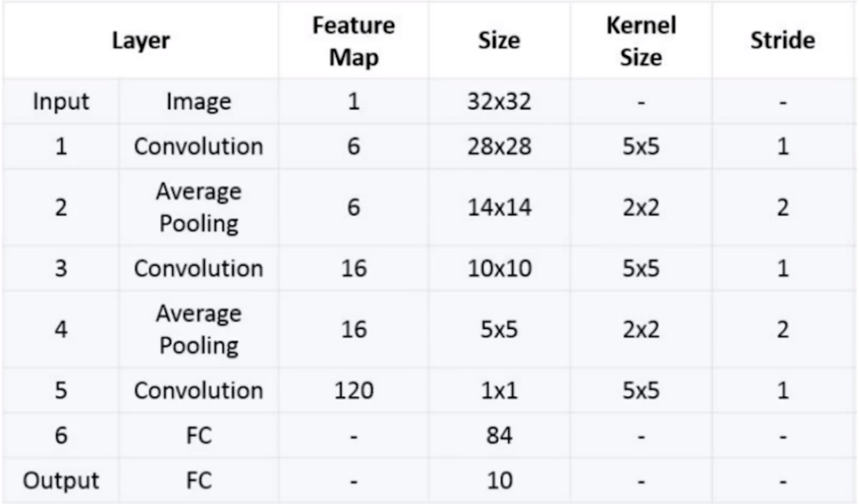Select Average Pooling in layer 4 row
859x504 pixels.
tap(199, 330)
